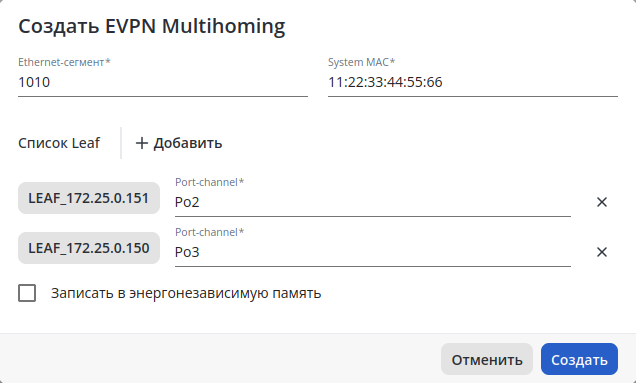The image size is (636, 383).
Task: Confirm with the blue Создать button
Action: click(579, 359)
